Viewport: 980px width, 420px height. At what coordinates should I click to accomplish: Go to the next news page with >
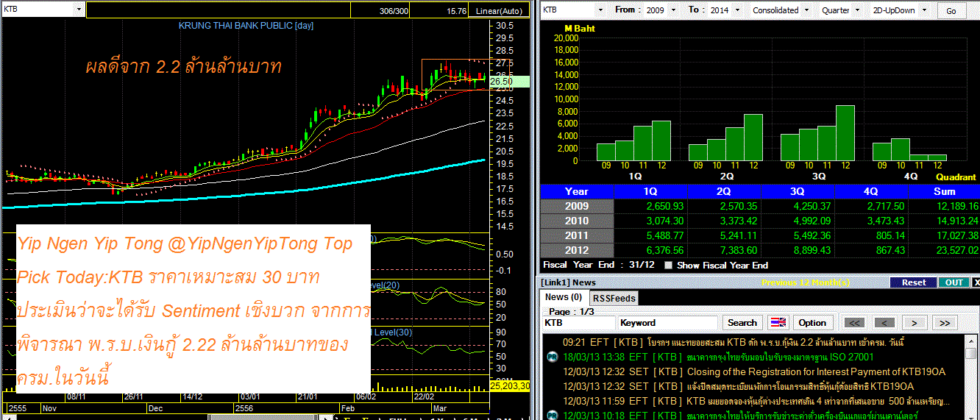915,322
